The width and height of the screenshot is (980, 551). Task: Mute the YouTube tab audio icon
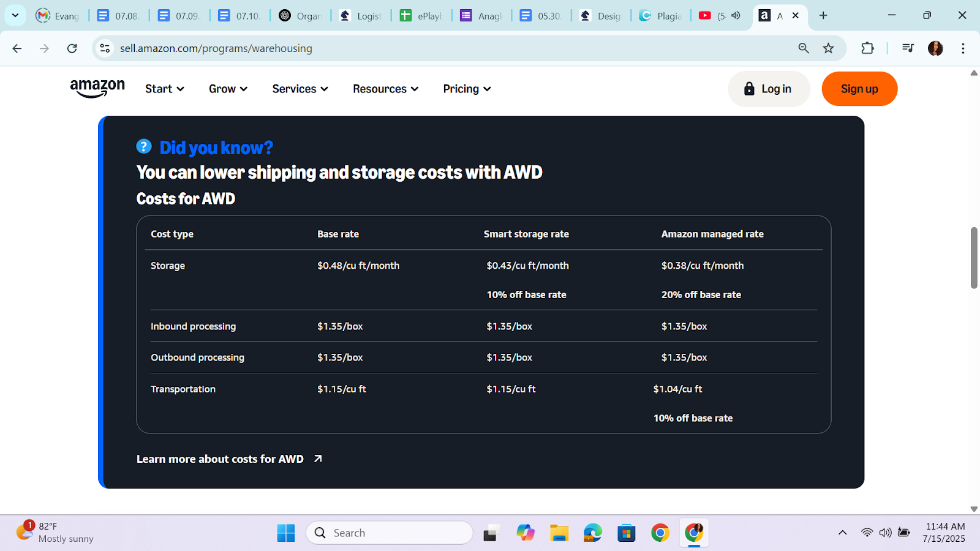coord(736,15)
